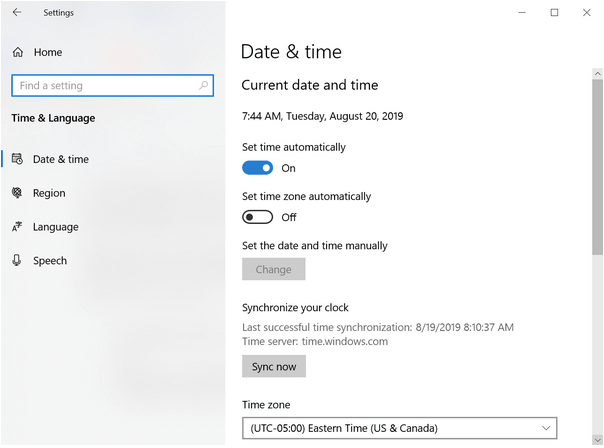The image size is (604, 448).
Task: Click the Date & time calendar icon
Action: 17,159
